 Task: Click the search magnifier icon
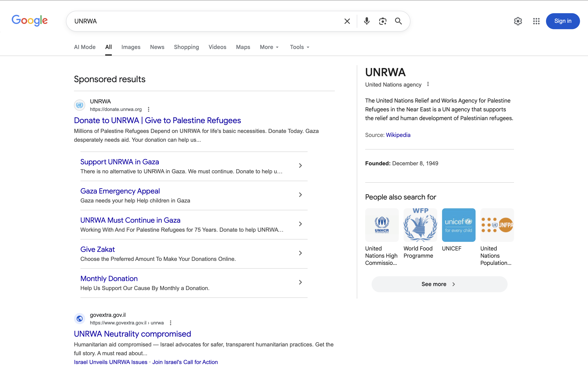[398, 21]
